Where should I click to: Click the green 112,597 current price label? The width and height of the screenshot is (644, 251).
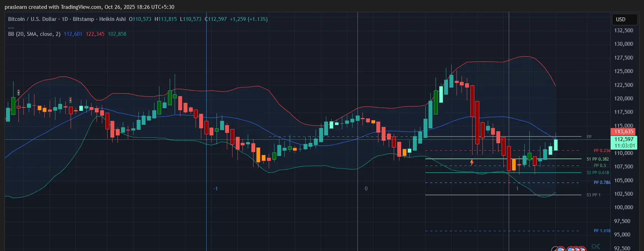(x=624, y=139)
